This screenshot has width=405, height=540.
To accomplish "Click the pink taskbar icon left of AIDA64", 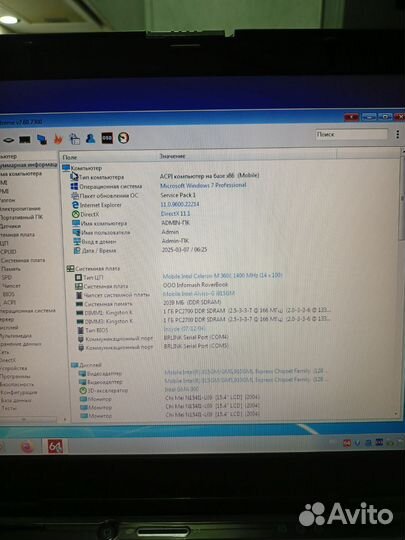I will [x=27, y=447].
